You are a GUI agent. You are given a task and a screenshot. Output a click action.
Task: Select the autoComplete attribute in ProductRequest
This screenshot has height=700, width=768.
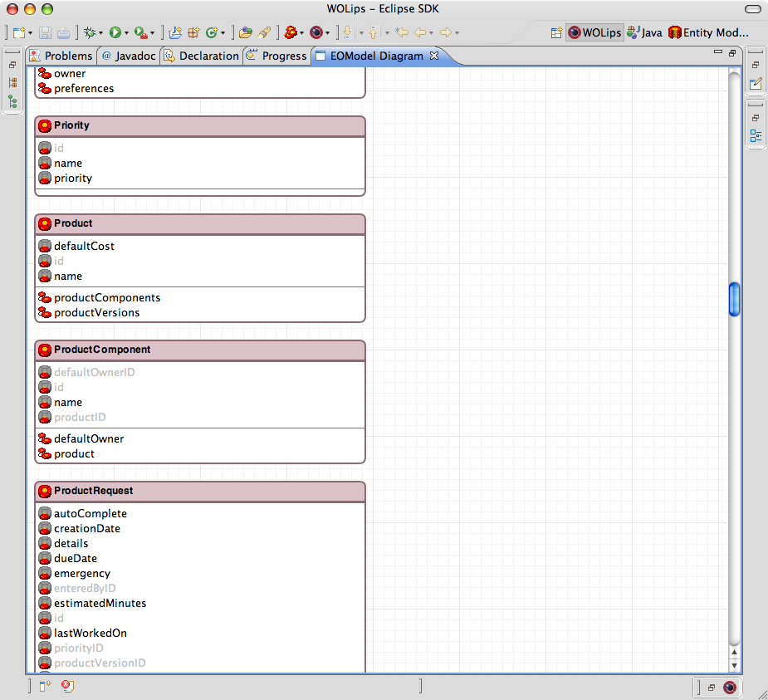pyautogui.click(x=90, y=513)
